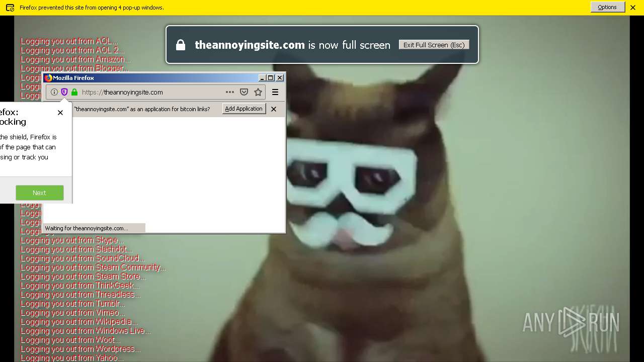The image size is (644, 362).
Task: Click 'Logging you out from Skype...' line
Action: (72, 240)
